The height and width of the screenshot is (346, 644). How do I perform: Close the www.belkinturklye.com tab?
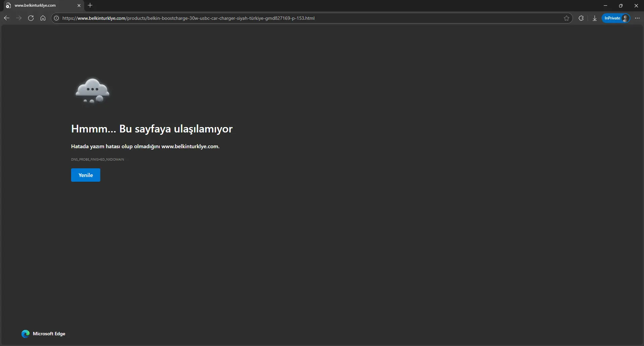point(79,5)
